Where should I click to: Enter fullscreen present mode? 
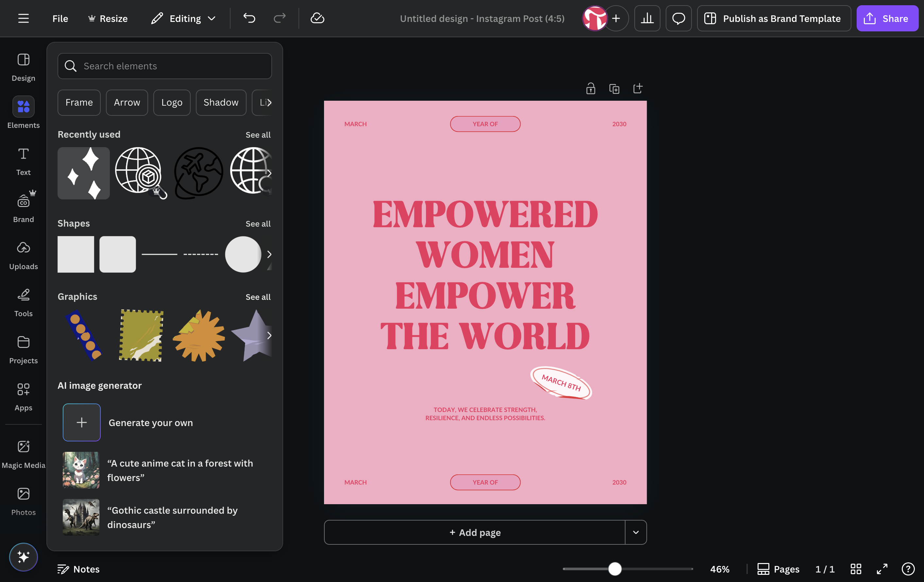(882, 569)
